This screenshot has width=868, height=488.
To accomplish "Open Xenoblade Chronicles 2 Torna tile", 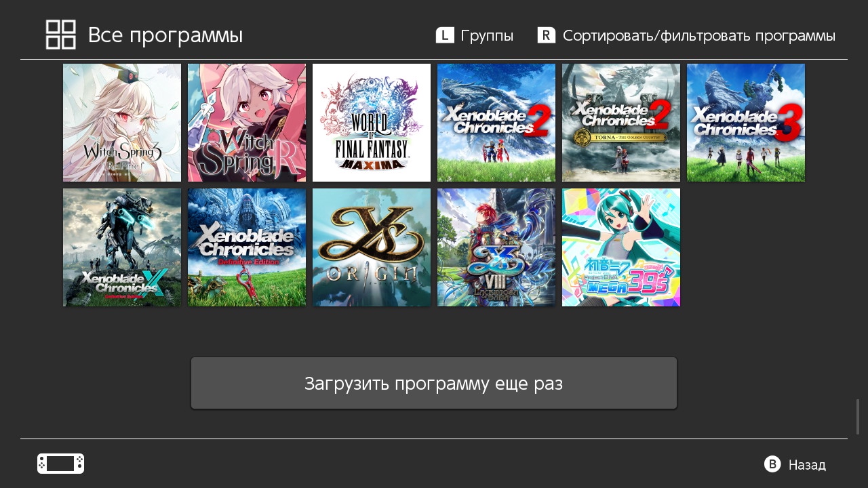I will [x=621, y=123].
